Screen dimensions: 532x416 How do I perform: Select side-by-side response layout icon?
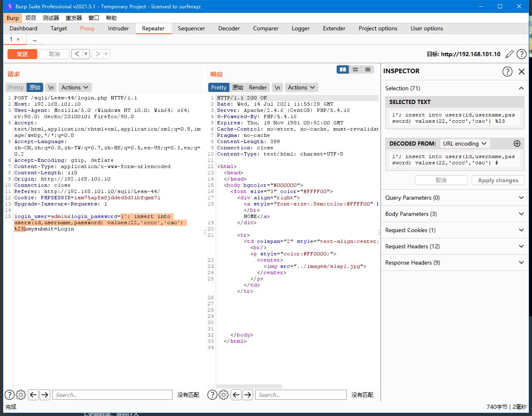343,69
